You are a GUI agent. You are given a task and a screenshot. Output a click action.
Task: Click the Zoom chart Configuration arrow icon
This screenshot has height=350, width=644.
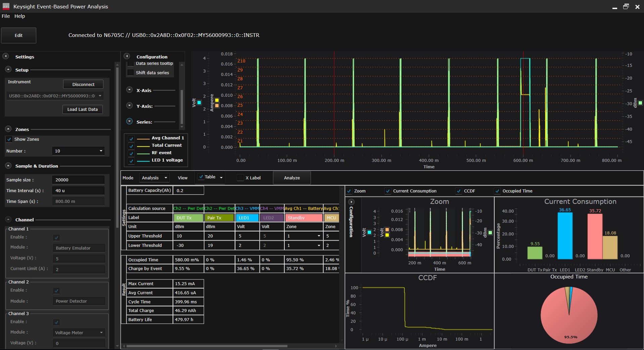pyautogui.click(x=351, y=202)
